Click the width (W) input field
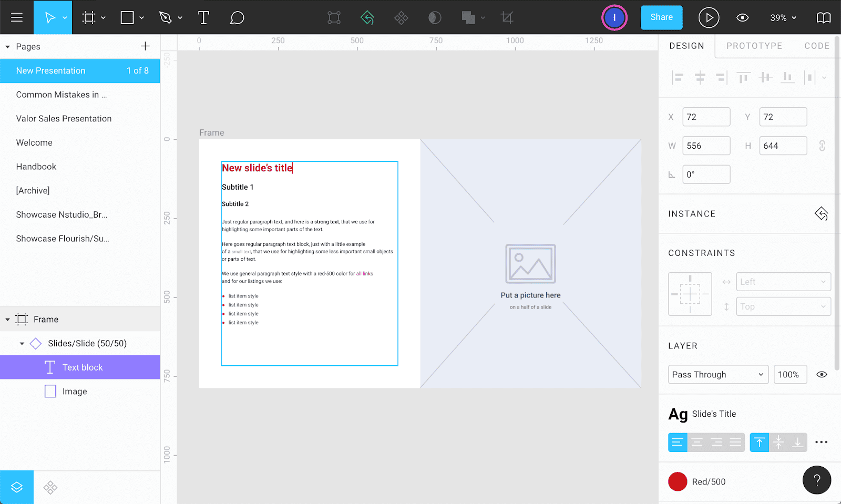Screen dimensions: 841x504 coord(706,146)
